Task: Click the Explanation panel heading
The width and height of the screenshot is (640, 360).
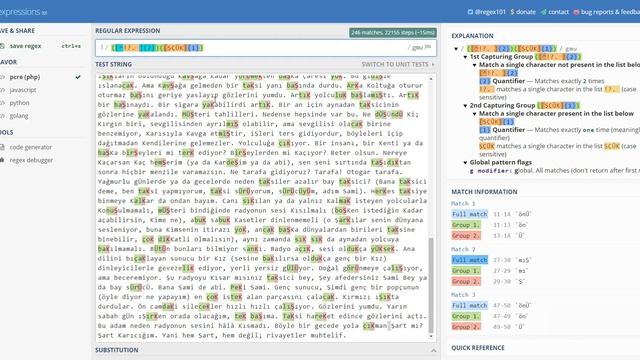Action: pos(472,36)
